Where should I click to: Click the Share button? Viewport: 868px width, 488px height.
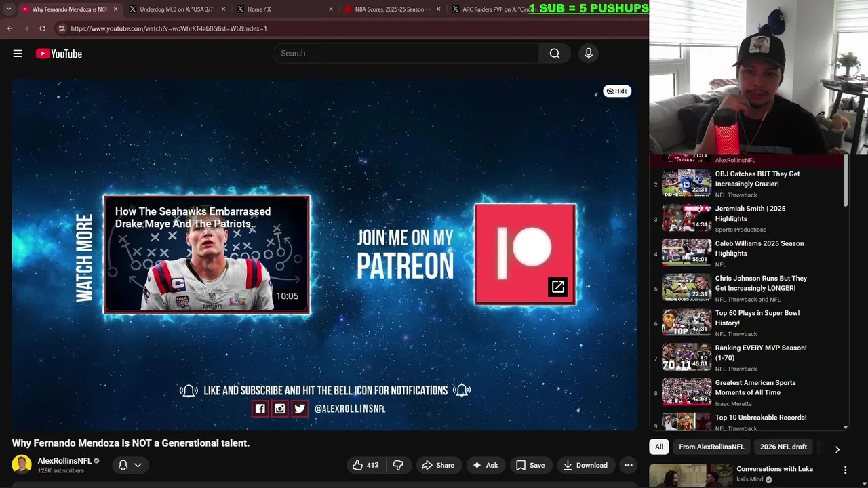437,465
